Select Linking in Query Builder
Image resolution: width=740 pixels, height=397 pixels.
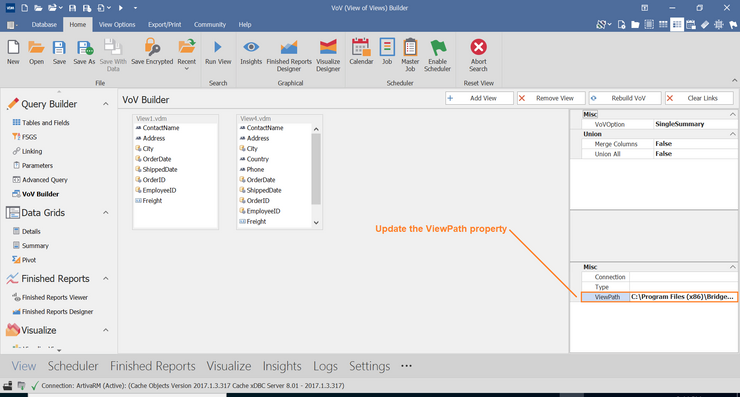tap(27, 151)
